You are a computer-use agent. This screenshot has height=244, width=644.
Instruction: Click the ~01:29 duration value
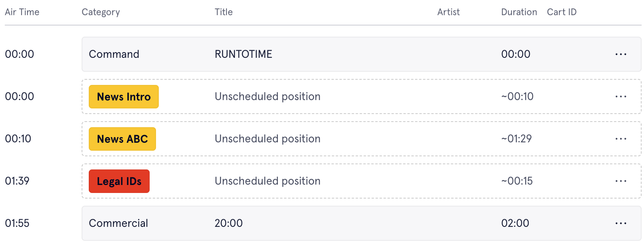516,139
